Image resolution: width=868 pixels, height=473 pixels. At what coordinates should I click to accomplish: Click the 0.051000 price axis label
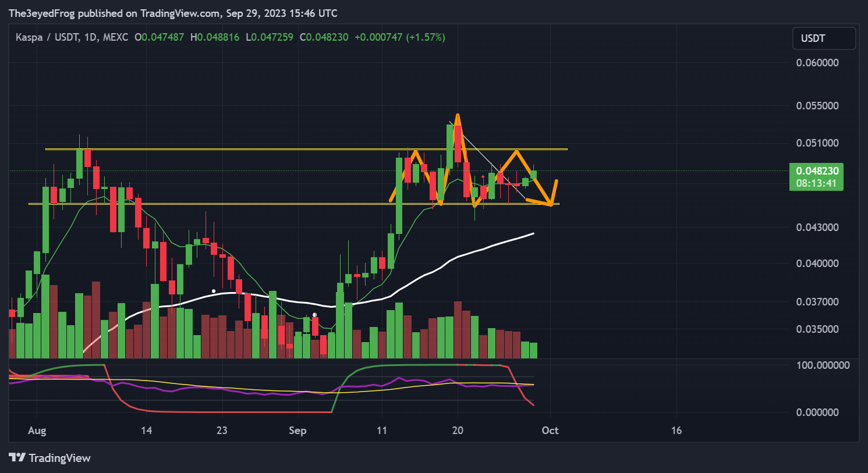(817, 143)
